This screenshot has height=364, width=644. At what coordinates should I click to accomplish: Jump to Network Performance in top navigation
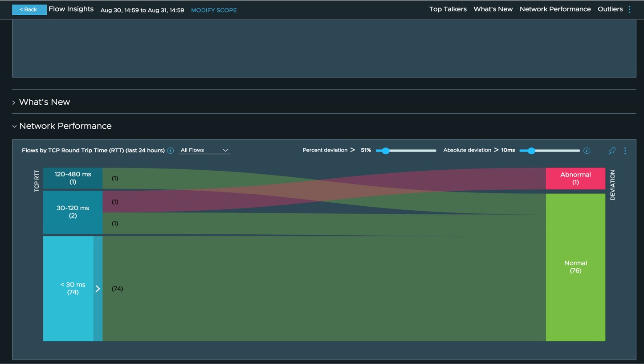pos(555,9)
